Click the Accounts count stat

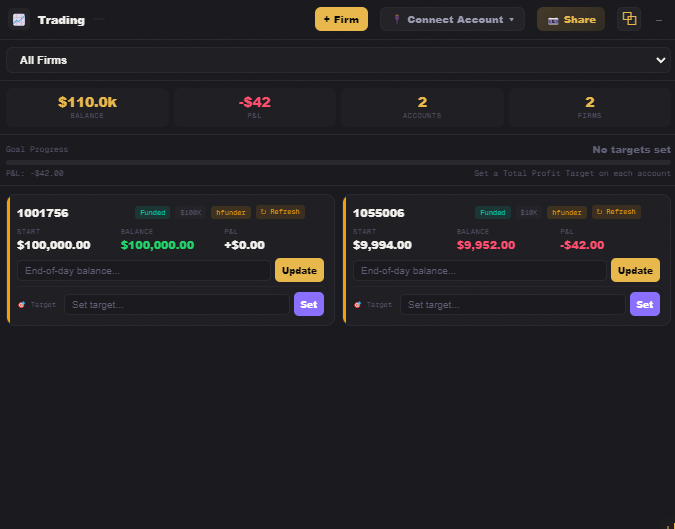(422, 108)
